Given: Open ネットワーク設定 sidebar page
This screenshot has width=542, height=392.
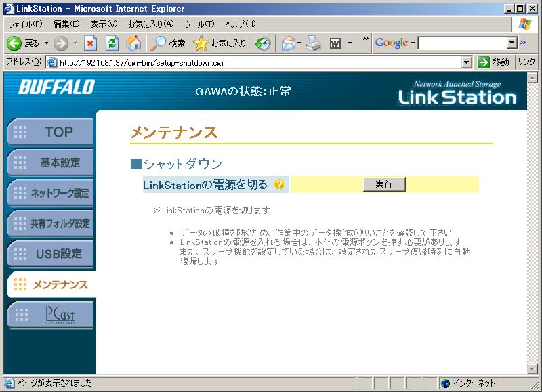Looking at the screenshot, I should tap(50, 193).
